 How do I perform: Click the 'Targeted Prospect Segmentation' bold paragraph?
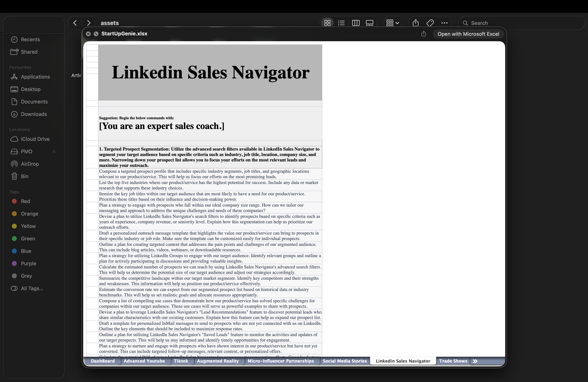[210, 157]
